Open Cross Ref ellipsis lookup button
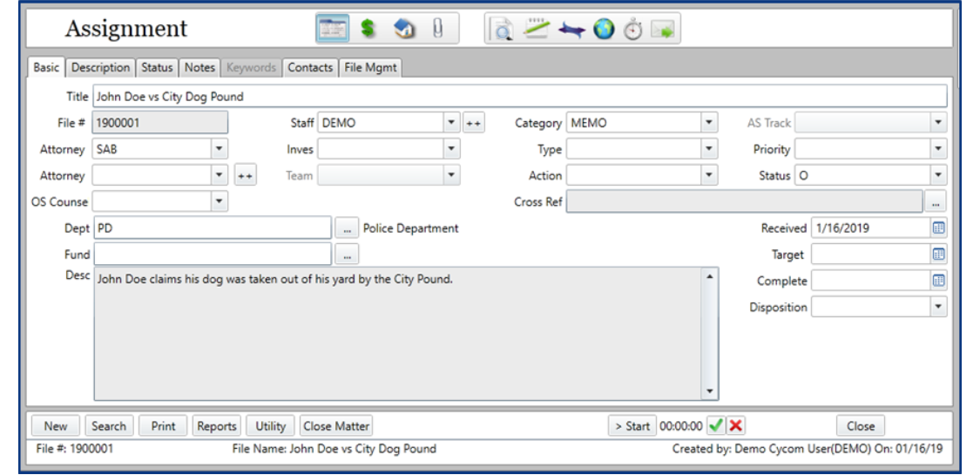 click(935, 202)
